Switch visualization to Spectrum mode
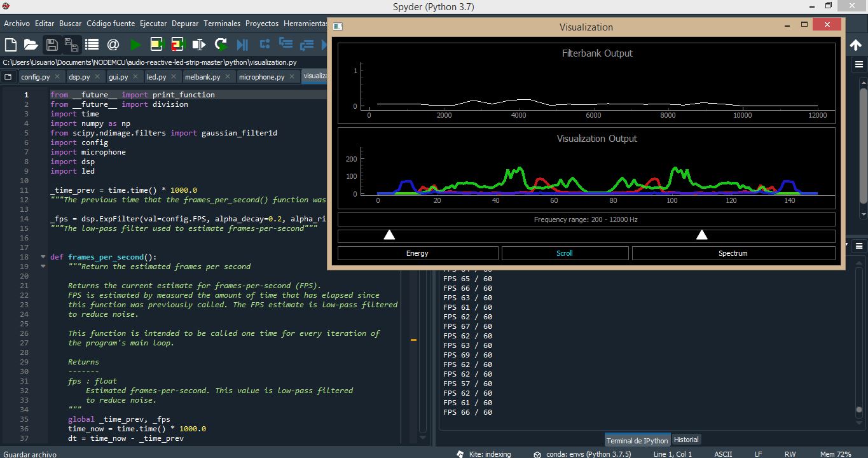This screenshot has height=458, width=868. point(733,253)
